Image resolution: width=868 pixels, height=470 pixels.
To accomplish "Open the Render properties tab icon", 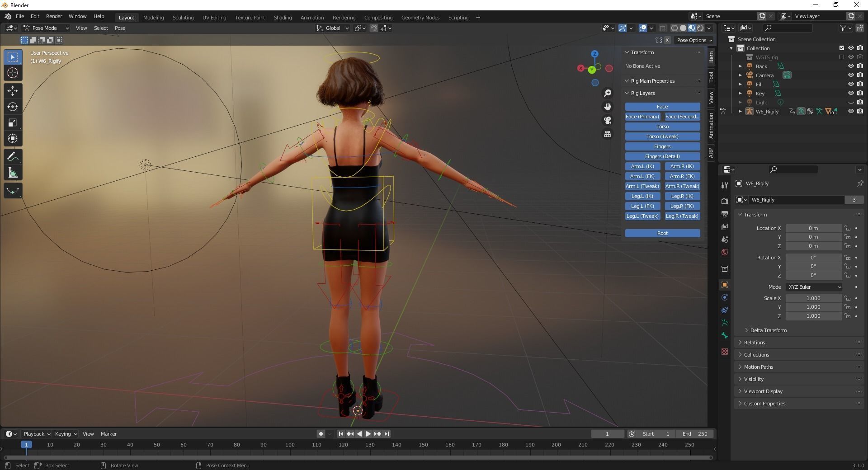I will (x=725, y=201).
